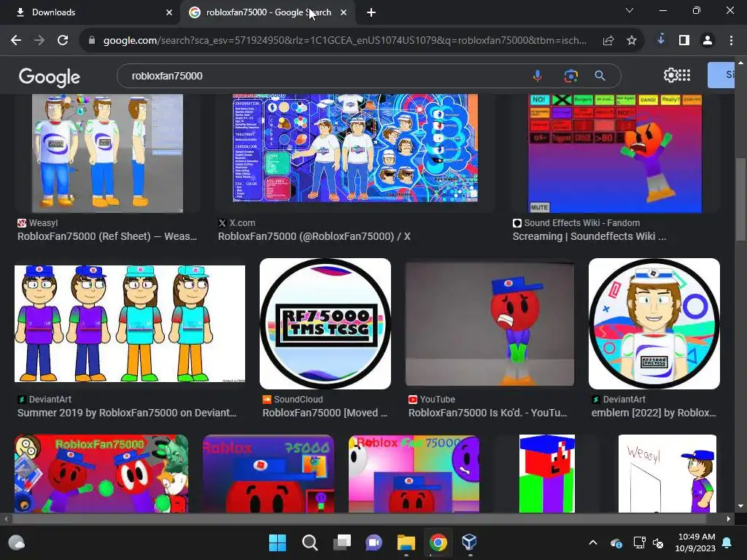Click 'RobloxFan75000 [Moved ...' SoundCloud link
The height and width of the screenshot is (560, 747).
[x=325, y=413]
